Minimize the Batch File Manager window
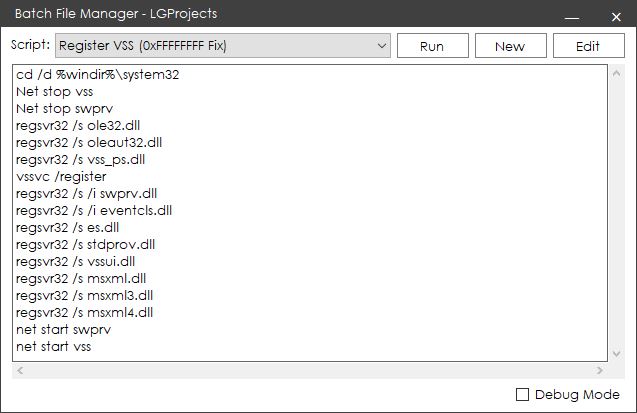637x413 pixels. [x=572, y=17]
